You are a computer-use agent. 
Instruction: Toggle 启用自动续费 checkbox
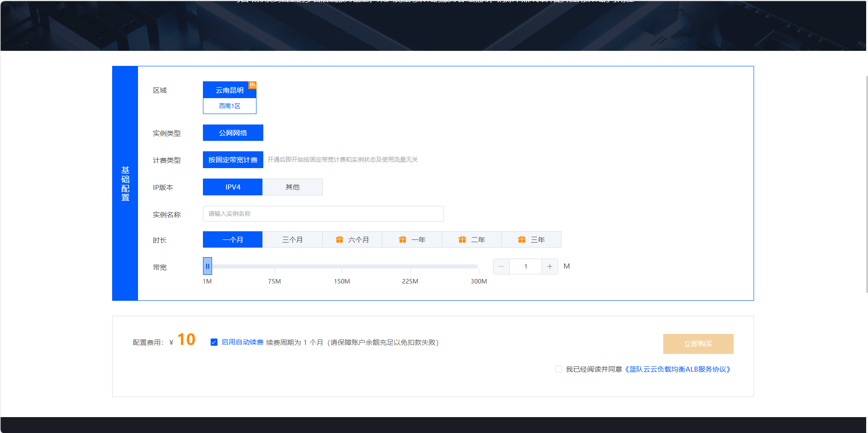214,342
